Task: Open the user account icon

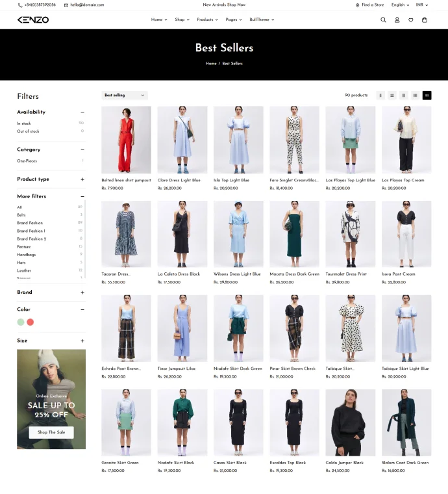Action: point(397,20)
